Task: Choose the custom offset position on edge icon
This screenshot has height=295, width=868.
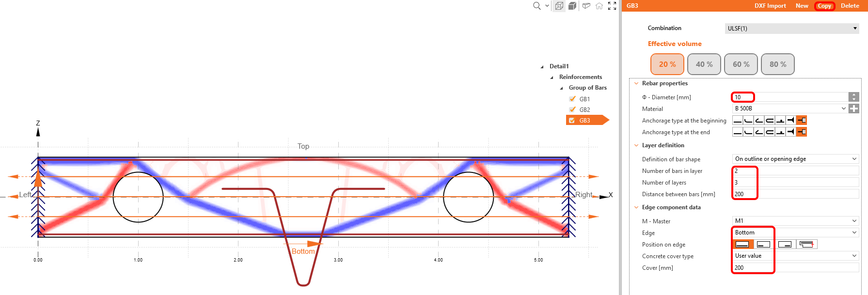Action: 806,244
